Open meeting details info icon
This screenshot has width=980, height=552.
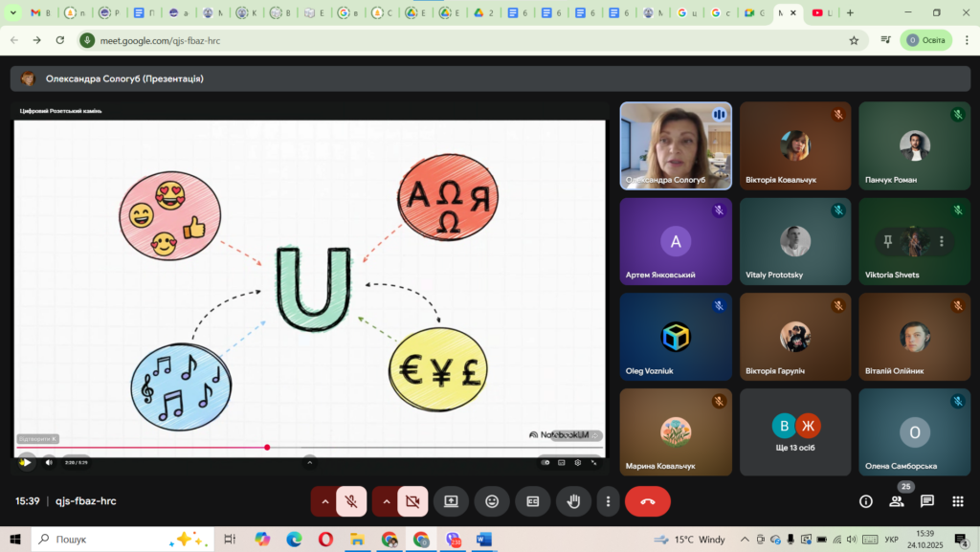(x=866, y=501)
